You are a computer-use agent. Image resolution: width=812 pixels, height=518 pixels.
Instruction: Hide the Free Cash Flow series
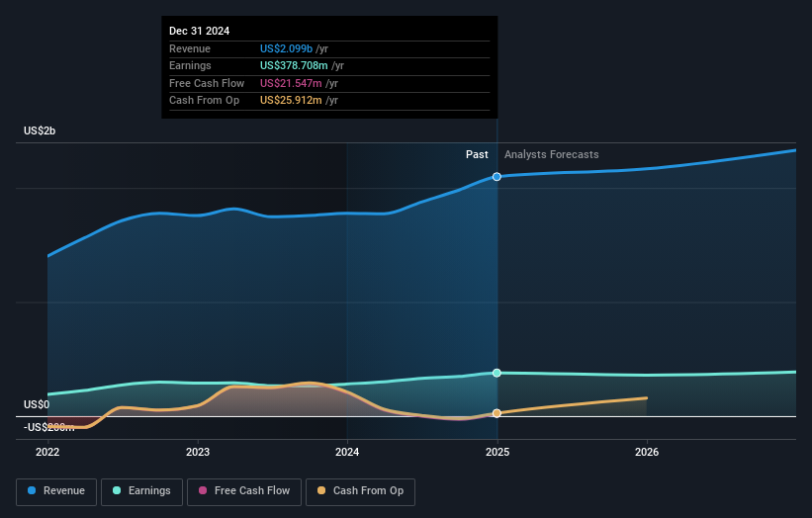tap(245, 491)
